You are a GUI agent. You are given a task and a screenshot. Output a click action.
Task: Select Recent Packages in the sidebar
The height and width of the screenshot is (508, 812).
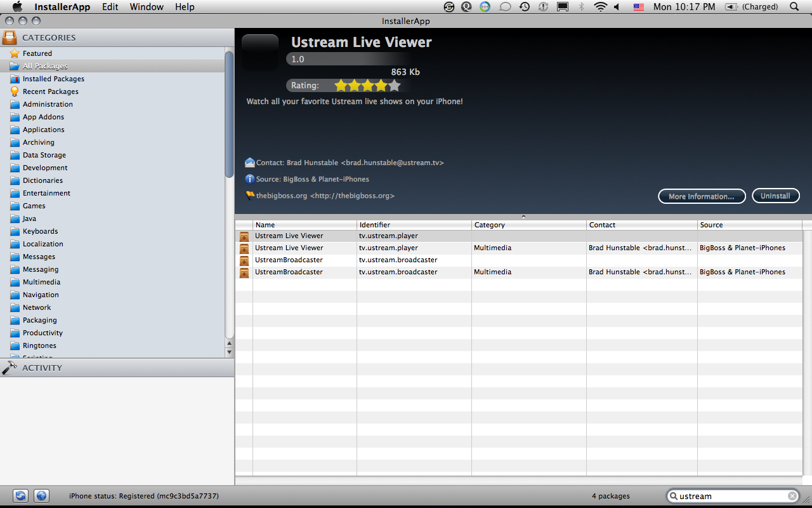(x=50, y=91)
